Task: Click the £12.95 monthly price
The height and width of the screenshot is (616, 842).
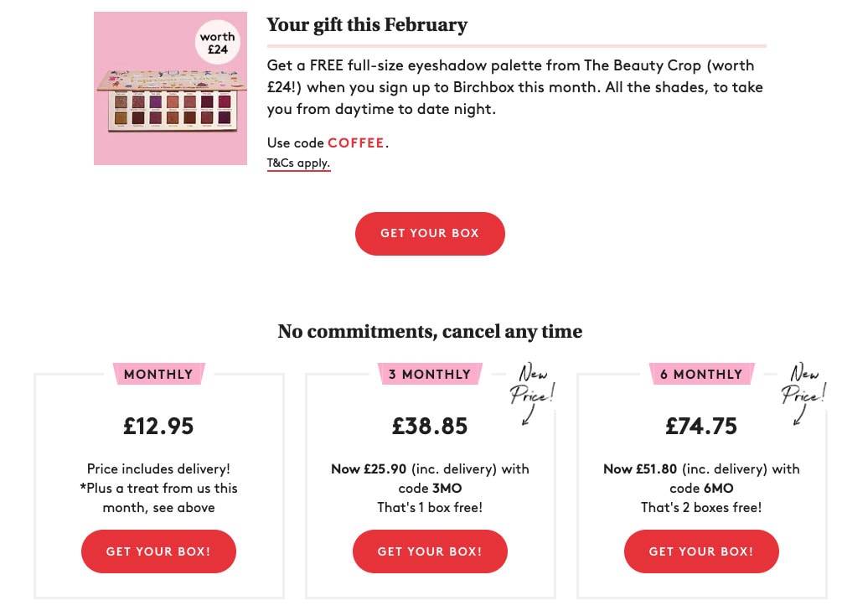Action: point(158,427)
